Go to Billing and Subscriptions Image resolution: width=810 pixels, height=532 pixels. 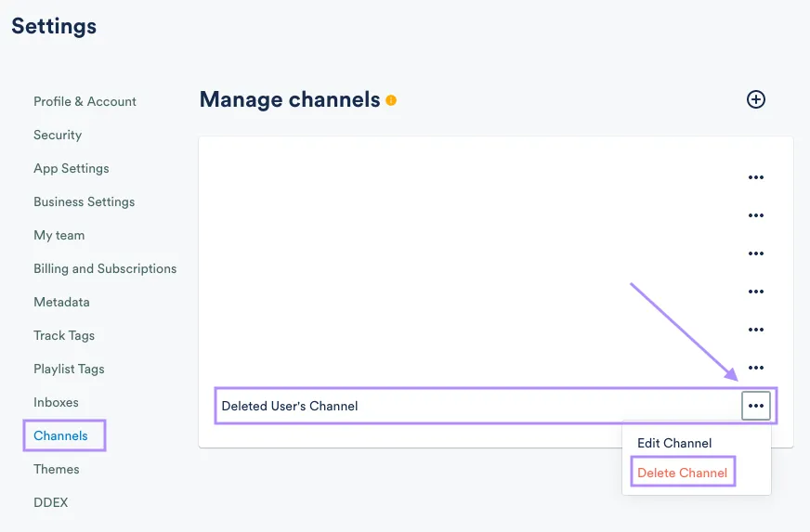105,268
